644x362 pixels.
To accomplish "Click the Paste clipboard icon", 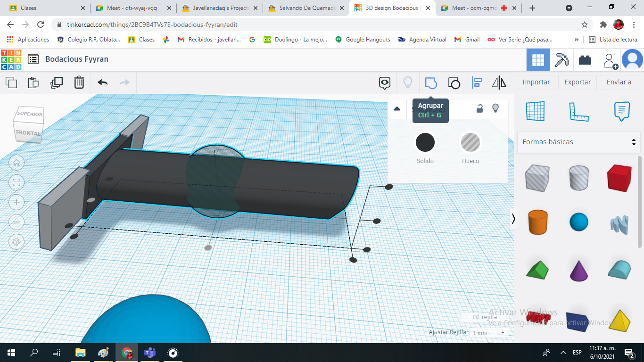I will (x=33, y=82).
